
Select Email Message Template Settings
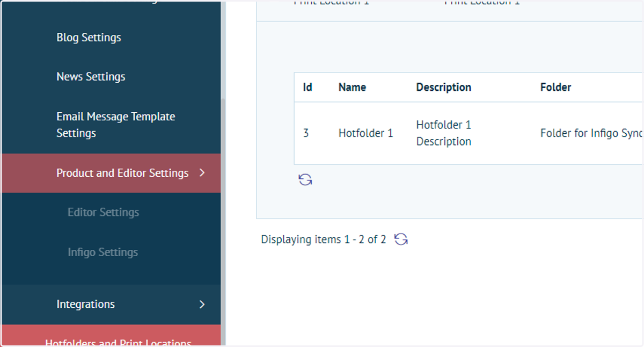[115, 125]
